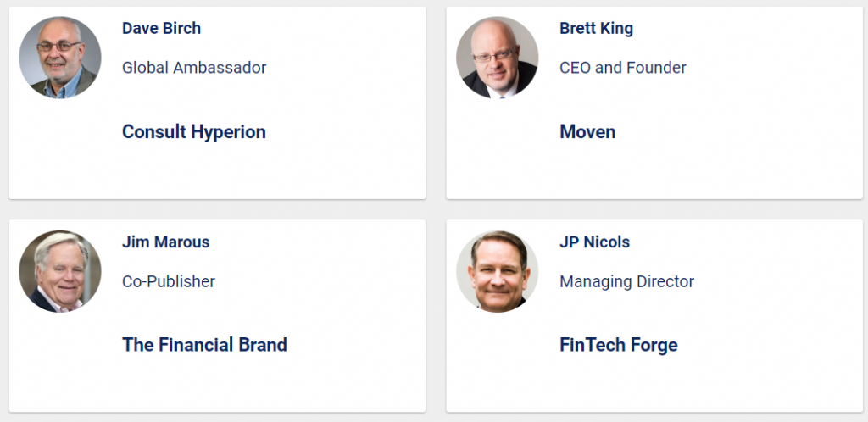868x422 pixels.
Task: Click Brett King's profile photo
Action: (497, 58)
